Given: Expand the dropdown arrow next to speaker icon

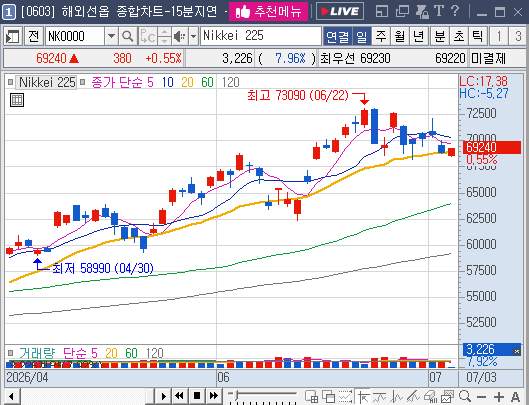Looking at the screenshot, I should pos(193,36).
